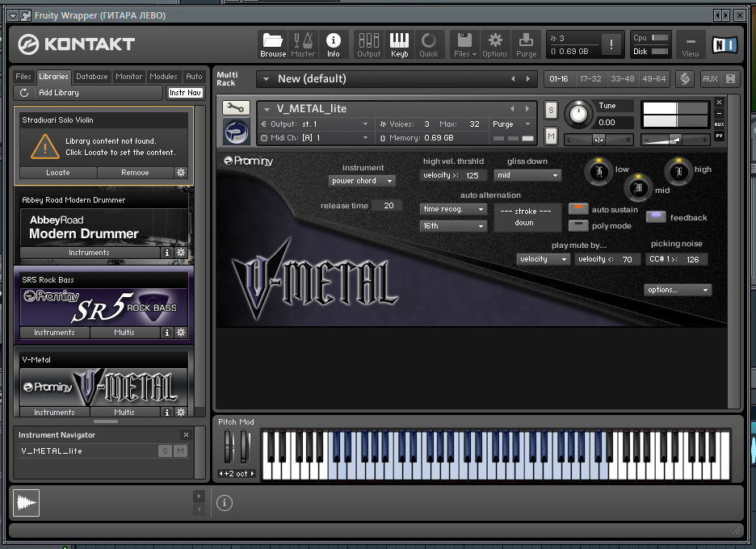Switch to the Modules tab
Image resolution: width=756 pixels, height=549 pixels.
coord(164,77)
